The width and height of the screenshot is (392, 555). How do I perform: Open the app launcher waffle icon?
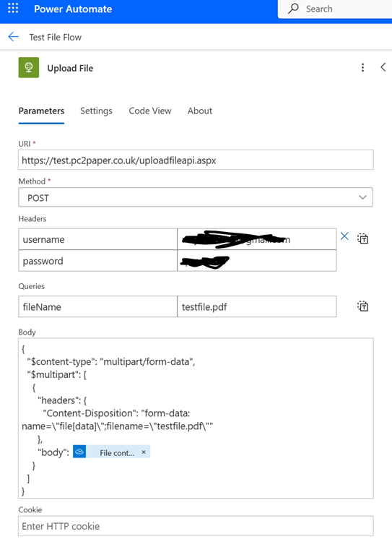tap(13, 8)
